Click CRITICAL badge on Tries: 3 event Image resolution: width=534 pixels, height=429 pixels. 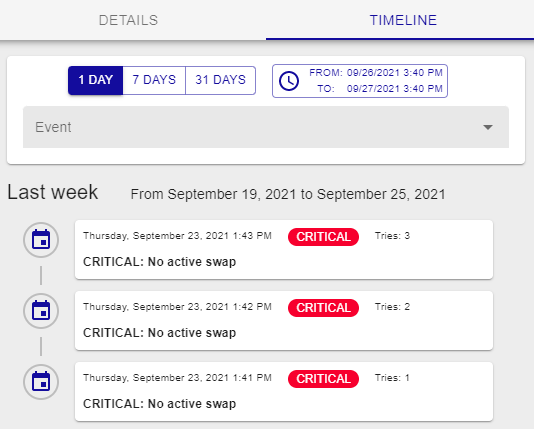(323, 237)
